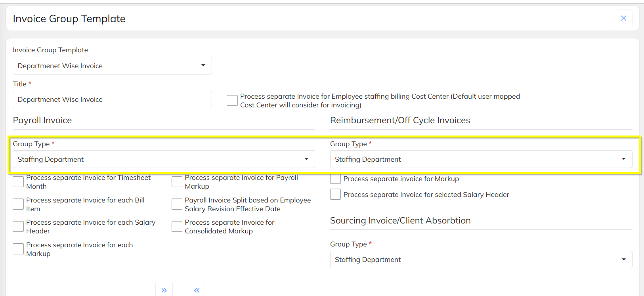
Task: Open Sourcing Invoice Group Type dropdown
Action: pos(481,260)
